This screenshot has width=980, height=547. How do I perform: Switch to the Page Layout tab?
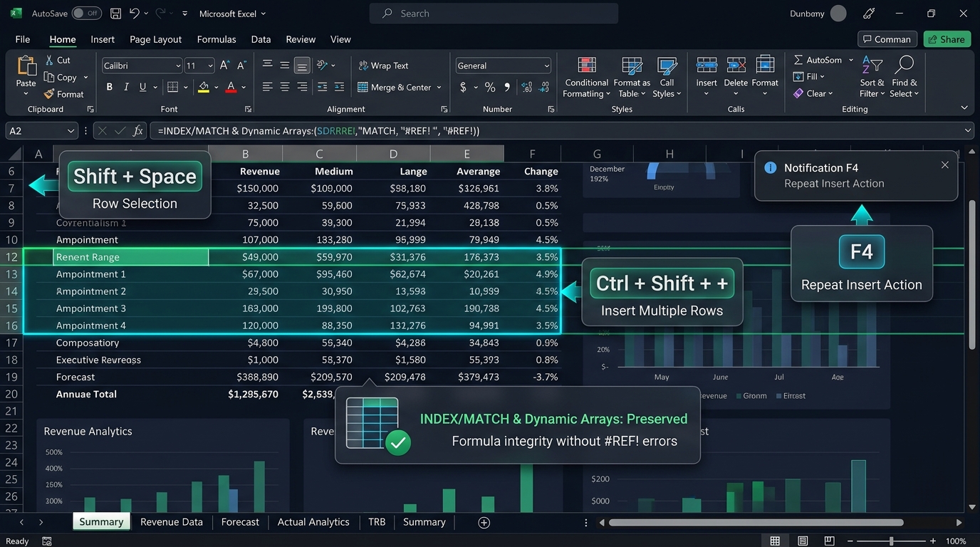(x=155, y=40)
